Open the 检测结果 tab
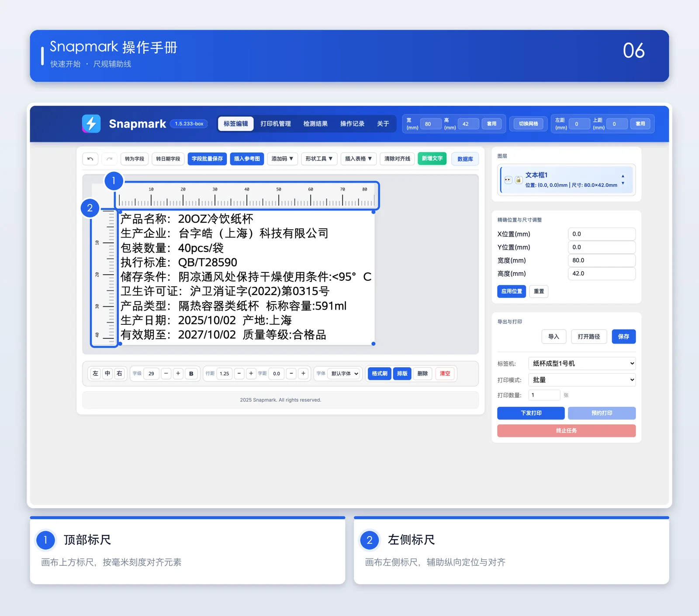This screenshot has width=699, height=616. [315, 124]
